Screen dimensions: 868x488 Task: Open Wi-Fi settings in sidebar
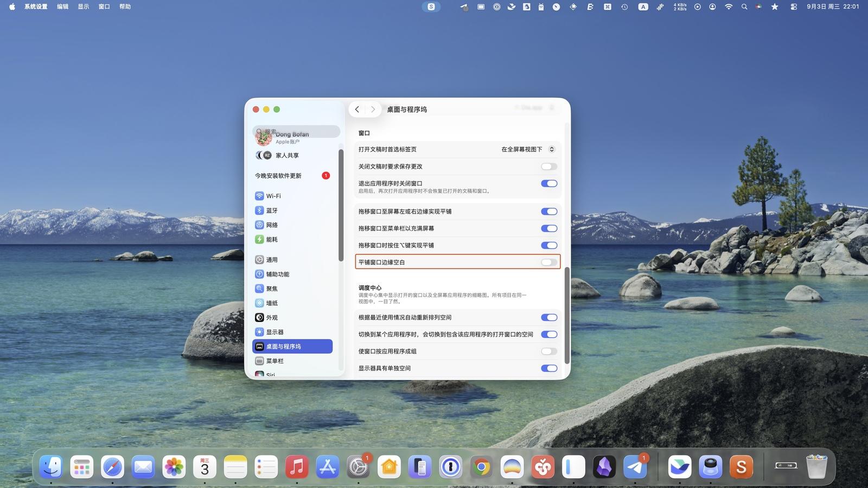pyautogui.click(x=273, y=196)
